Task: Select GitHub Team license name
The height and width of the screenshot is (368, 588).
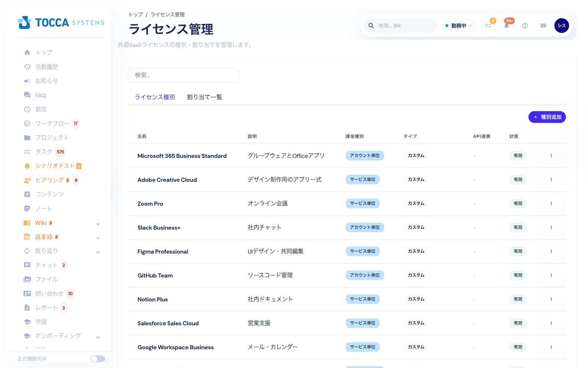Action: coord(155,276)
